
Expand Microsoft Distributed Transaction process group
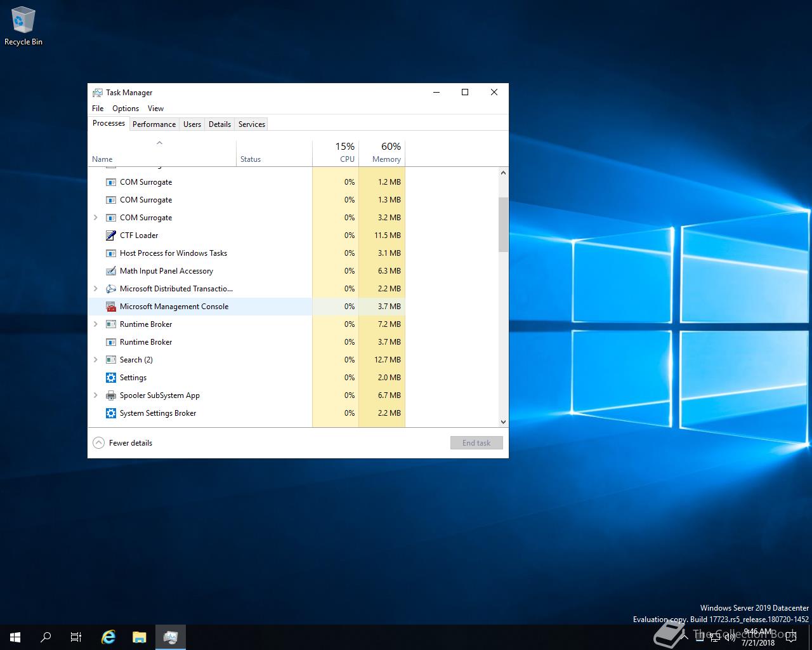pos(96,289)
